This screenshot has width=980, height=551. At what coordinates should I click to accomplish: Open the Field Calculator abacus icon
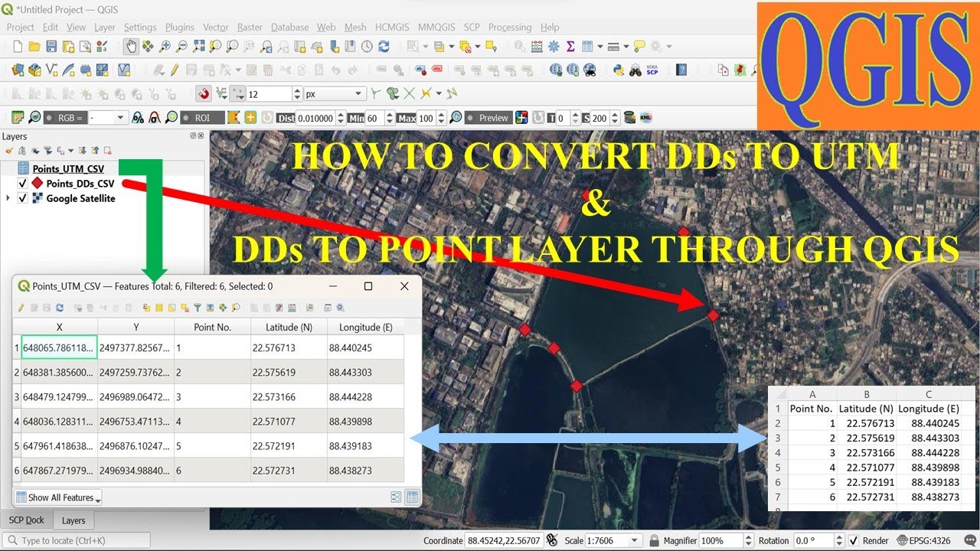tap(537, 47)
